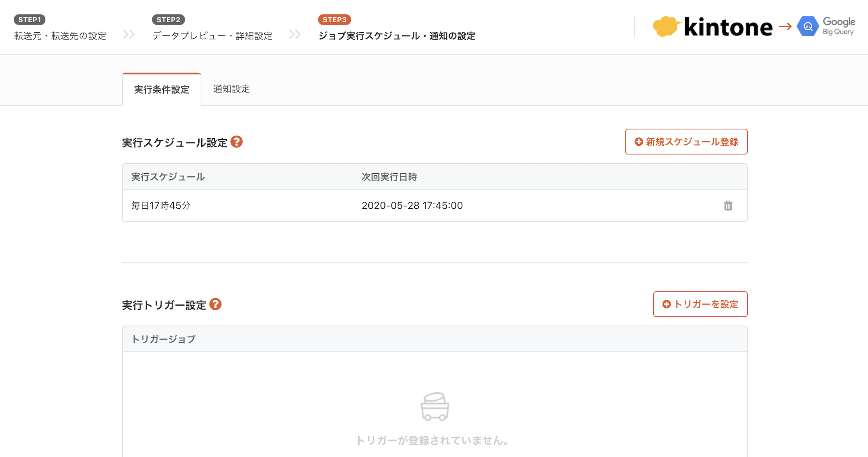Click the 次回実行日時 column header
Viewport: 868px width, 457px height.
389,177
